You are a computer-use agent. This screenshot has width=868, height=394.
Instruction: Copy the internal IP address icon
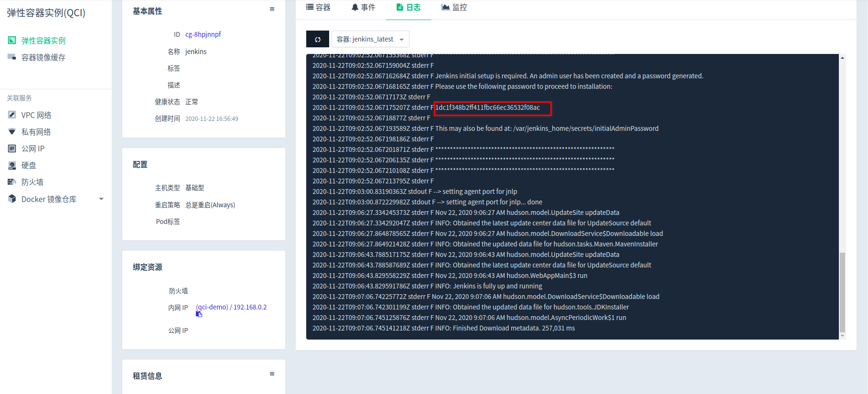199,314
